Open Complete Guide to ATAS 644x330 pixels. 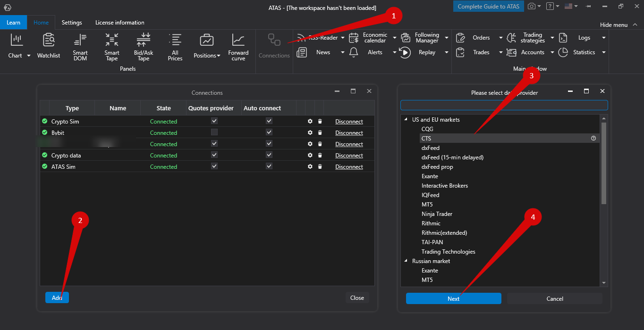pos(489,6)
